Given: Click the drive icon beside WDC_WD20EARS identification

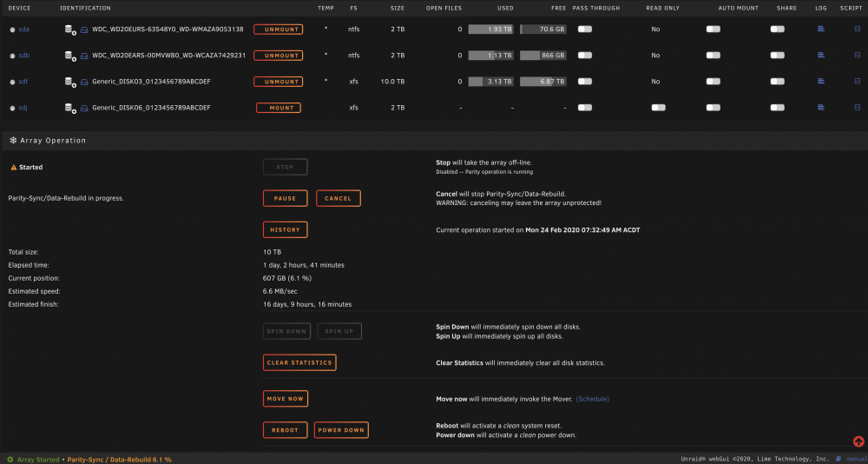Looking at the screenshot, I should pos(84,56).
